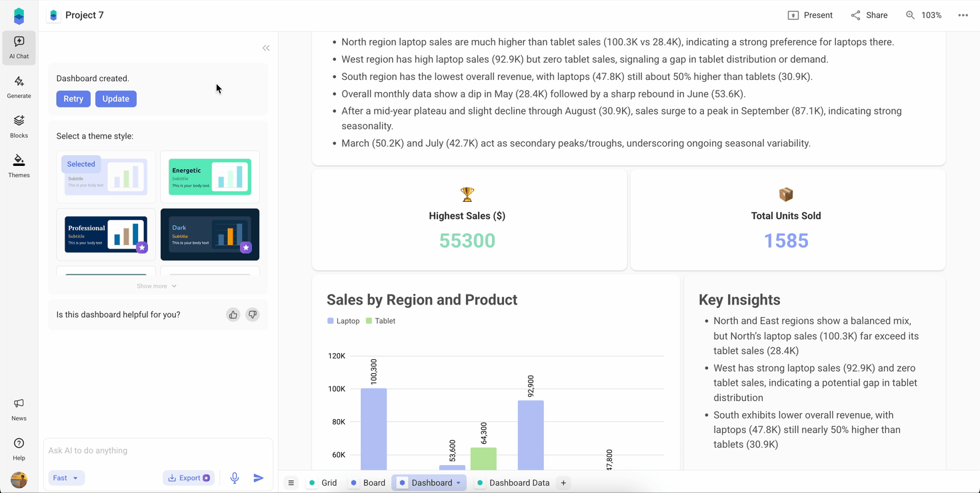This screenshot has height=493, width=980.
Task: Select the Generate tool in sidebar
Action: tap(19, 87)
